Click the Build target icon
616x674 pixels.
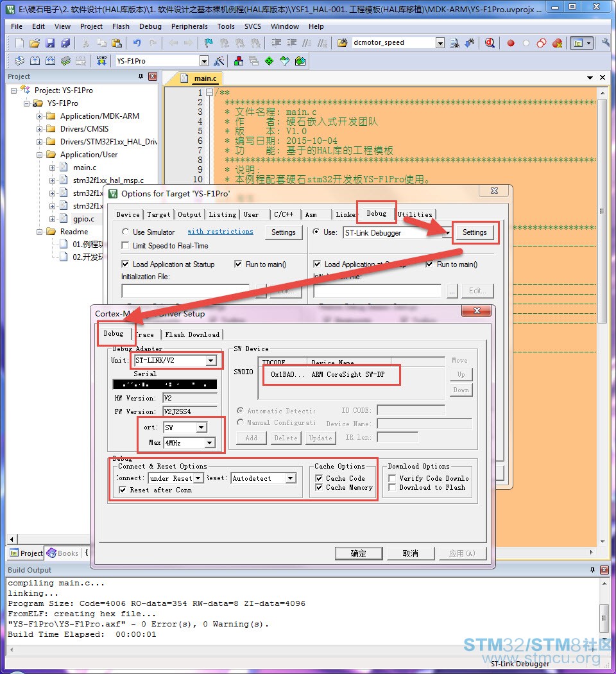point(35,60)
